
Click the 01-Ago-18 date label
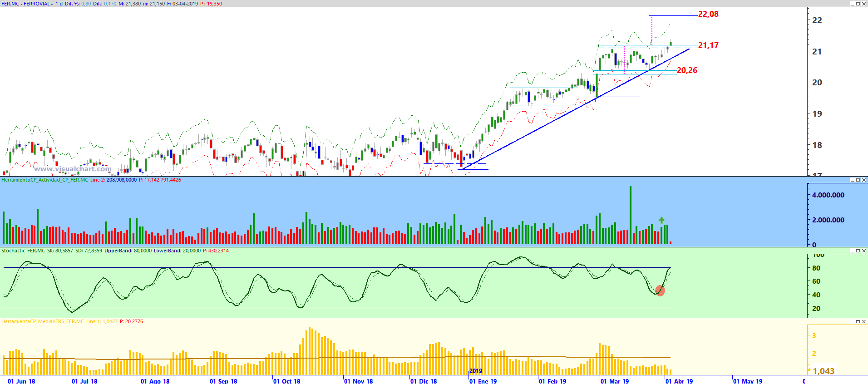click(155, 381)
